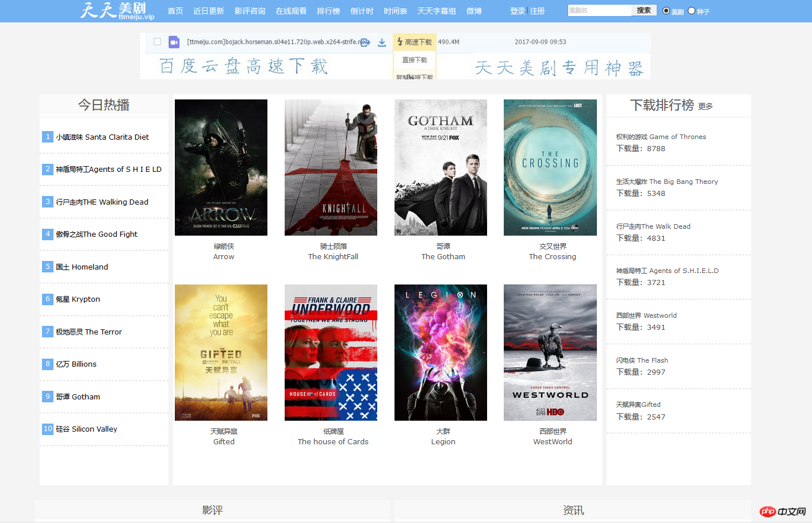Open the Gotham poster thumbnail
The height and width of the screenshot is (523, 812).
(x=441, y=167)
